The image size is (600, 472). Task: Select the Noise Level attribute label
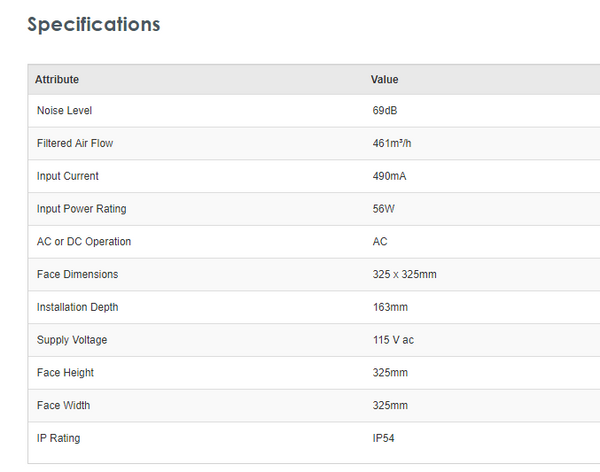click(x=64, y=110)
